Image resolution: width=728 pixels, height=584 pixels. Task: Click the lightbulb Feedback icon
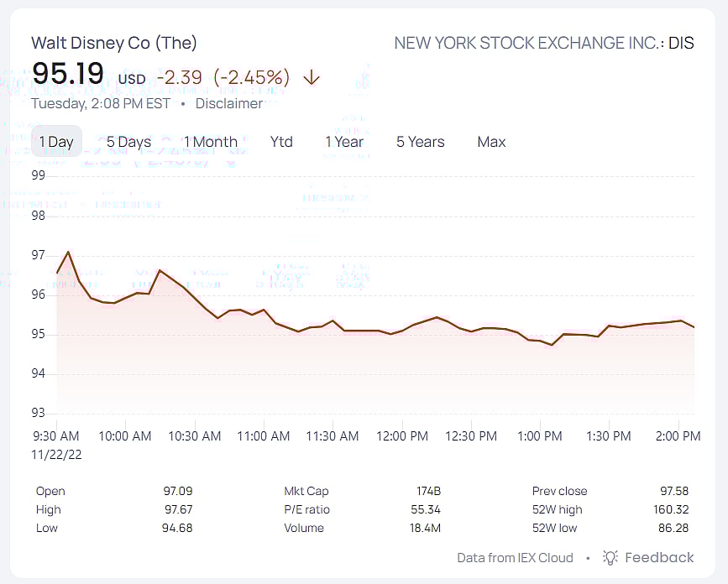(610, 558)
